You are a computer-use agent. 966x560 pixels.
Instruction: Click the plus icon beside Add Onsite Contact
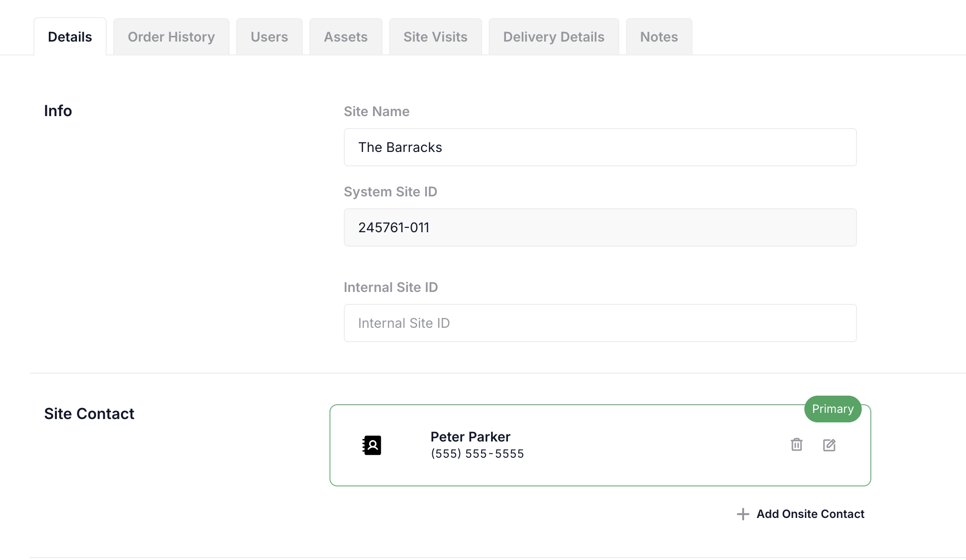pos(743,514)
